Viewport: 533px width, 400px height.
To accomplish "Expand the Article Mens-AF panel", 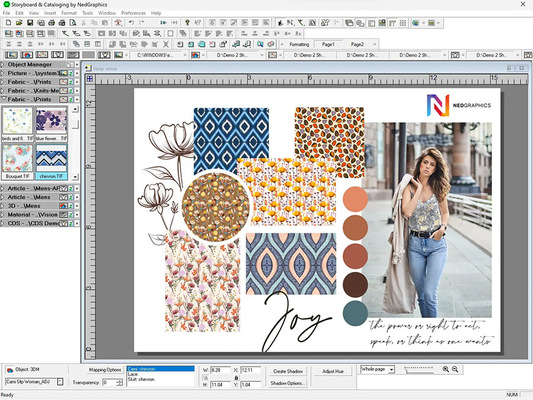I will pyautogui.click(x=3, y=188).
